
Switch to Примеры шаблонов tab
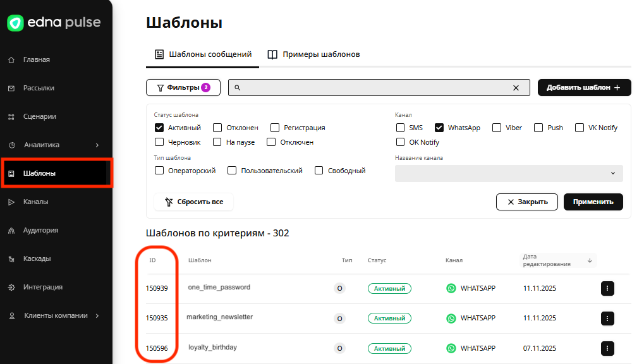tap(314, 54)
